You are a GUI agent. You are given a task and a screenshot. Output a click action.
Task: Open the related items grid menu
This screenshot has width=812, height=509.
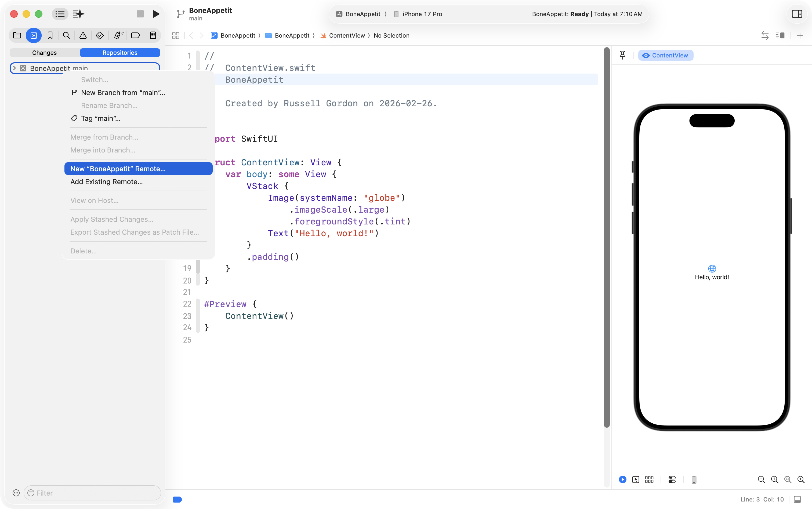point(176,35)
